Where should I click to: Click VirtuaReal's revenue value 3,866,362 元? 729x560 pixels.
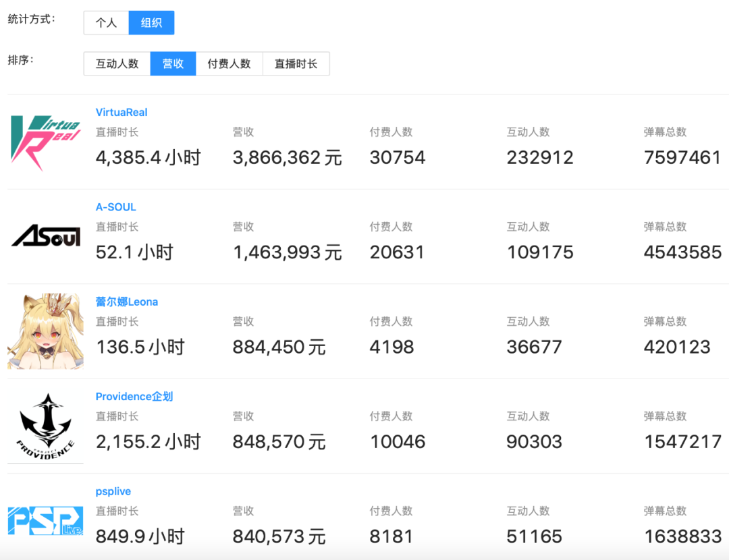point(287,158)
